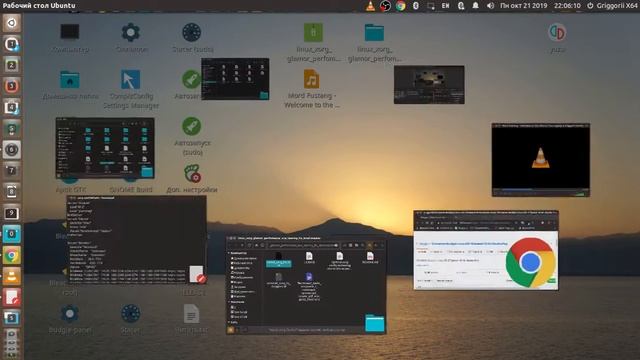
Task: Open the notification bell indicator
Action: click(x=476, y=6)
